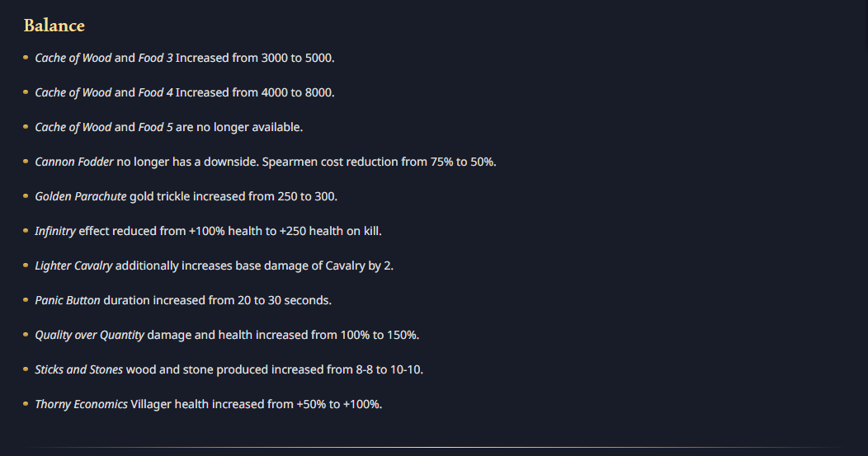868x456 pixels.
Task: Click the Spearmen cost reduction sentence
Action: click(379, 162)
